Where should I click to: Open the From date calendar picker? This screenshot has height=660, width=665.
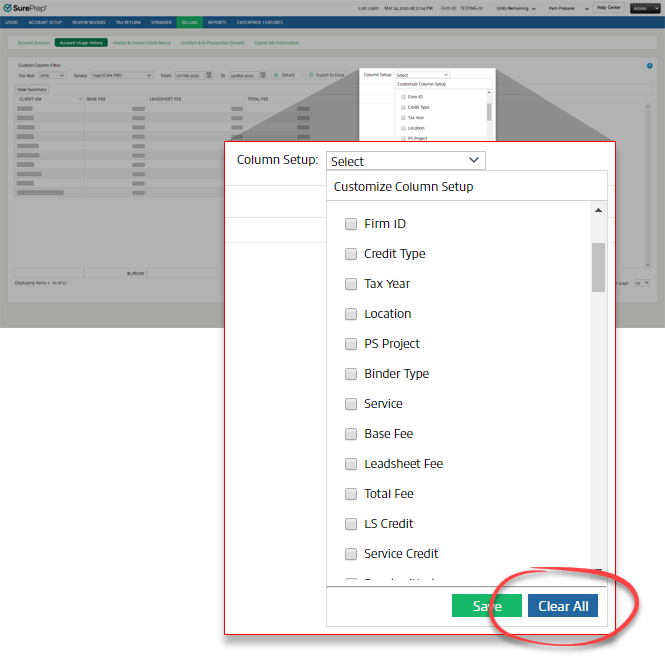(209, 75)
